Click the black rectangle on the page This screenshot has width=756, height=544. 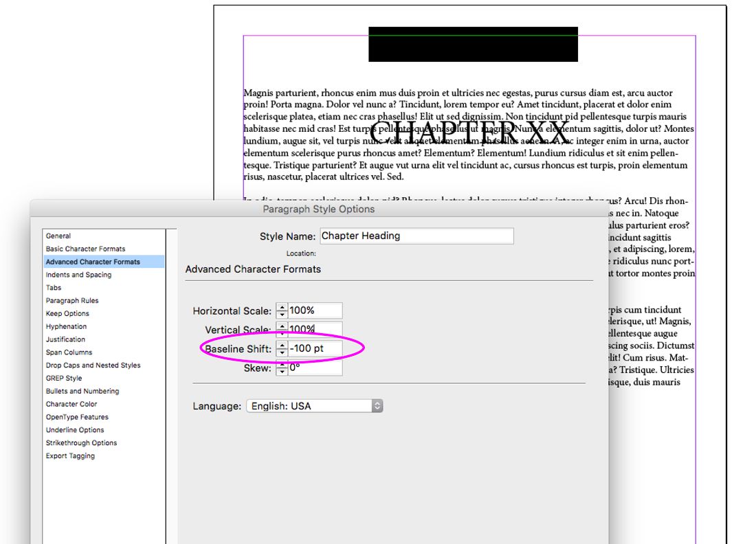point(473,45)
